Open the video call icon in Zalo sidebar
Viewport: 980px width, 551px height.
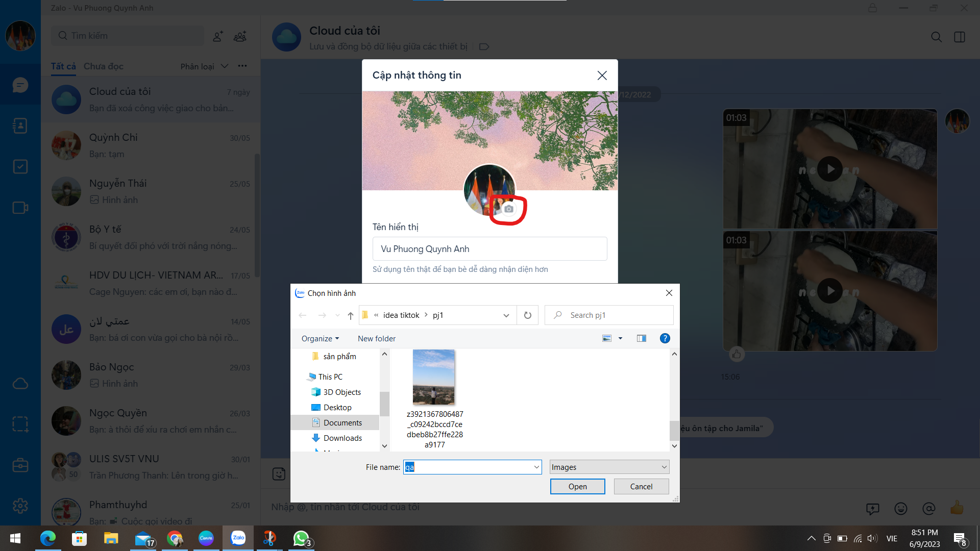click(x=20, y=208)
